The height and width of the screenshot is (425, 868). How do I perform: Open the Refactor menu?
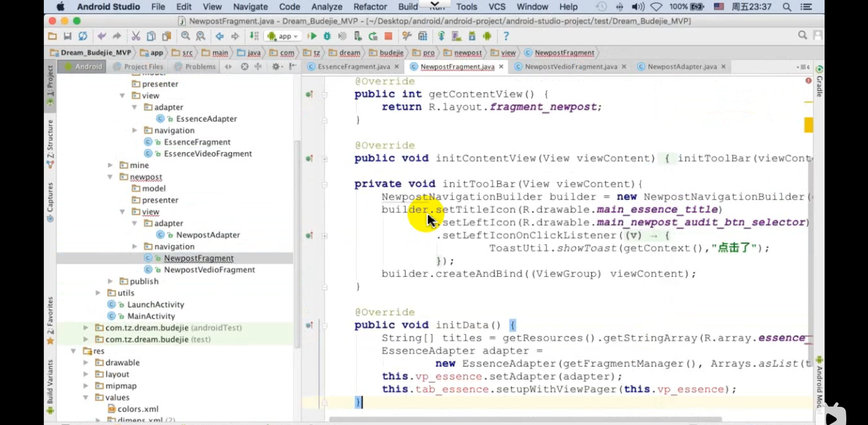370,7
